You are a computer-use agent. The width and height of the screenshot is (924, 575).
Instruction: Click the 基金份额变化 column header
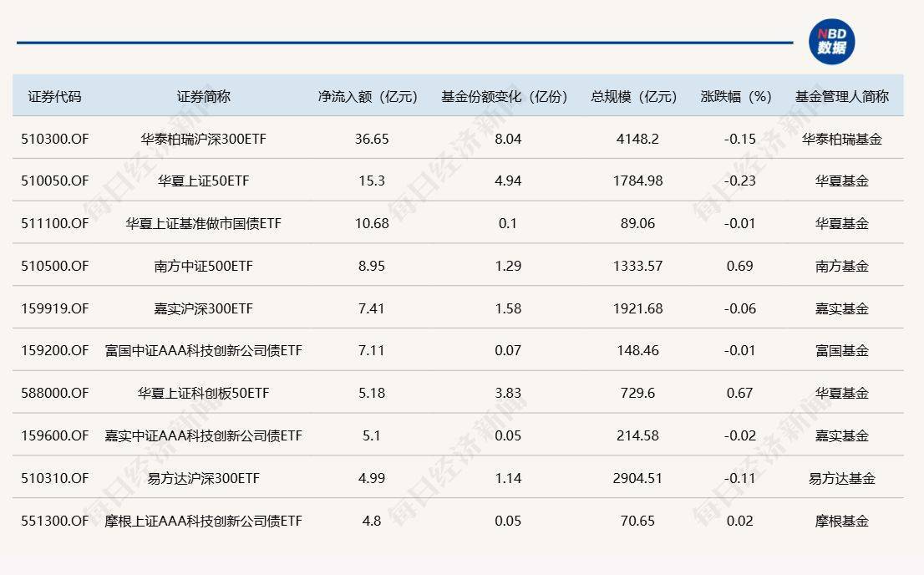[503, 95]
